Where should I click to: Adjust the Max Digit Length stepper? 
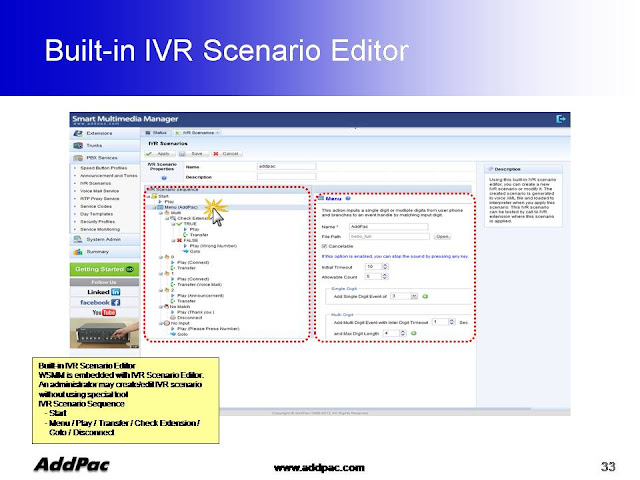(x=403, y=333)
